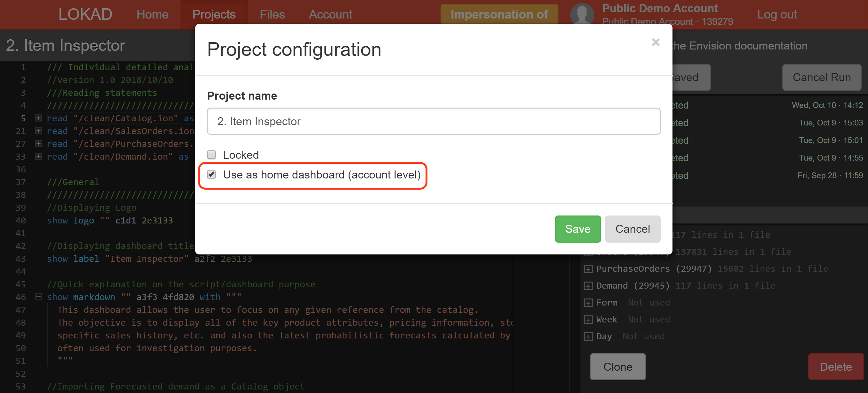Expand folded read Demand.ion block
The width and height of the screenshot is (868, 393).
[x=38, y=156]
